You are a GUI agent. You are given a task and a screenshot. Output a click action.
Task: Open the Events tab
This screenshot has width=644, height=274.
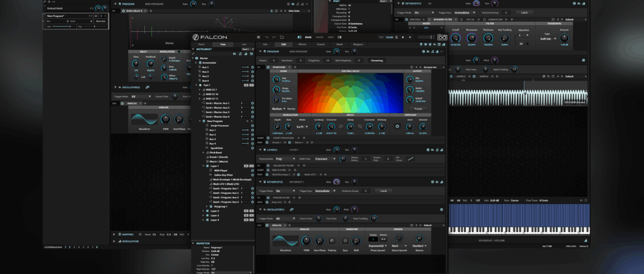(321, 44)
